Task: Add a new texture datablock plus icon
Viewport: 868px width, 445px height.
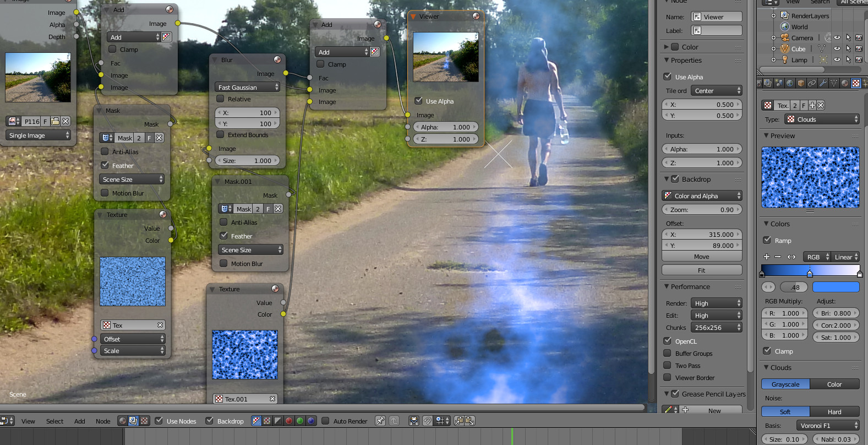Action: click(812, 105)
